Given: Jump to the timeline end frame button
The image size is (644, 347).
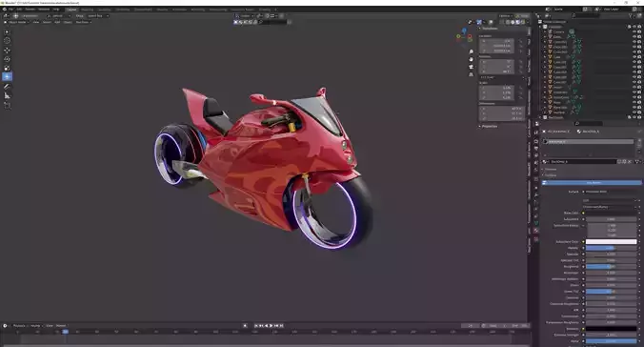Looking at the screenshot, I should click(281, 326).
